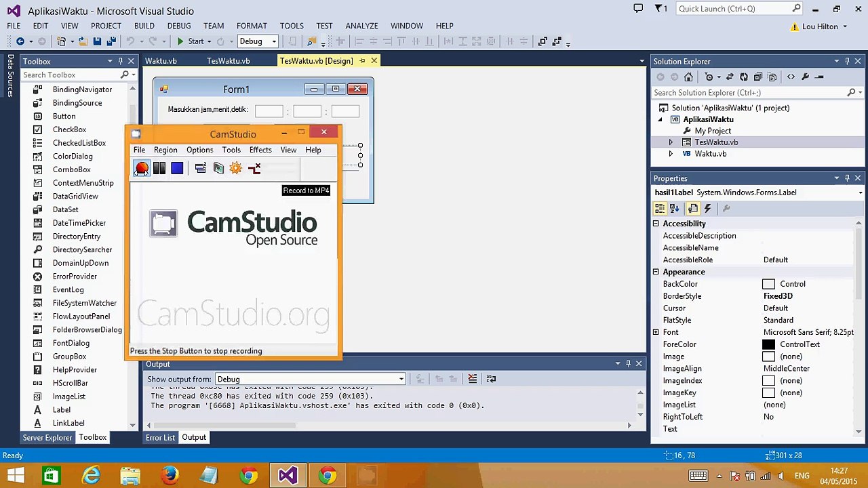Click the BackColor color swatch
Screen dimensions: 868x488
point(768,284)
